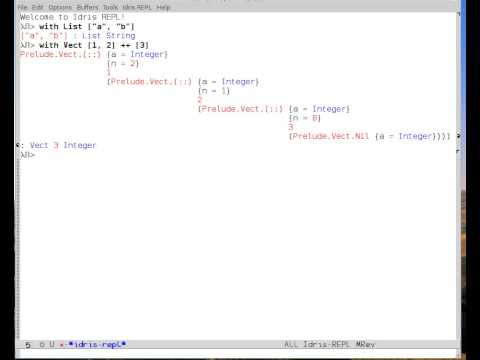Open the Edit menu
This screenshot has height=360, width=480.
(x=38, y=7)
